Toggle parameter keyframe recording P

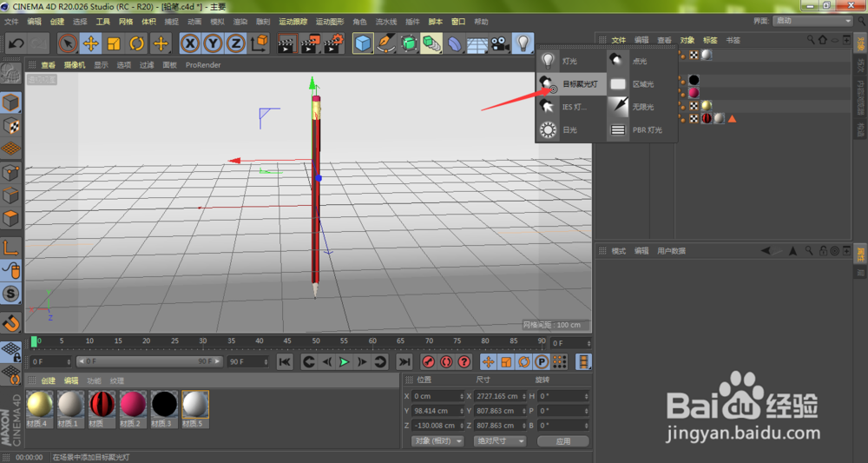pyautogui.click(x=542, y=361)
